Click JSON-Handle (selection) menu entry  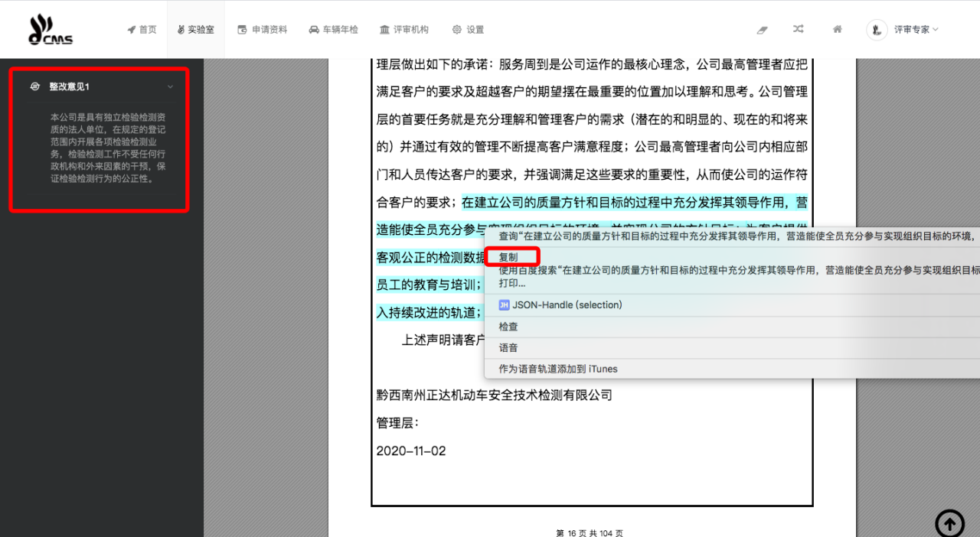(567, 304)
